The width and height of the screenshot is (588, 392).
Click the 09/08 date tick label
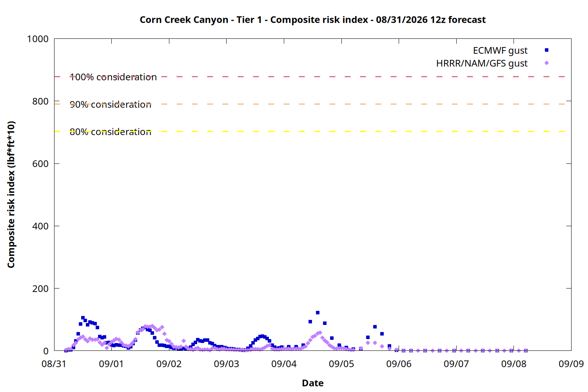(514, 364)
